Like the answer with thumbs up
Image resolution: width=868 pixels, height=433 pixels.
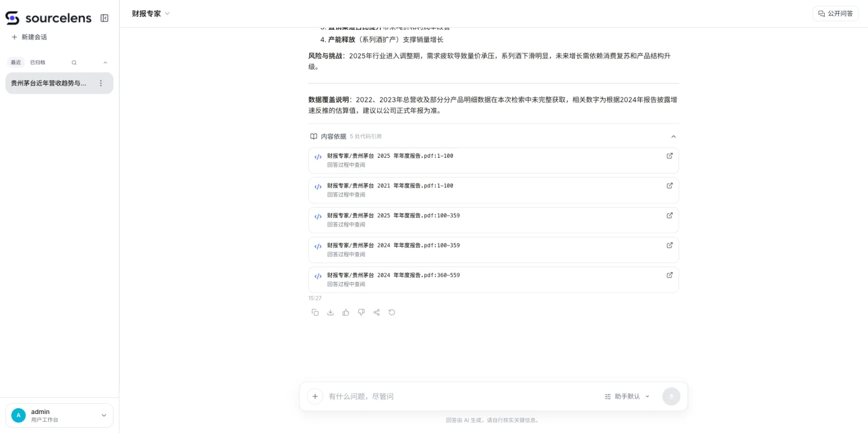(x=346, y=312)
